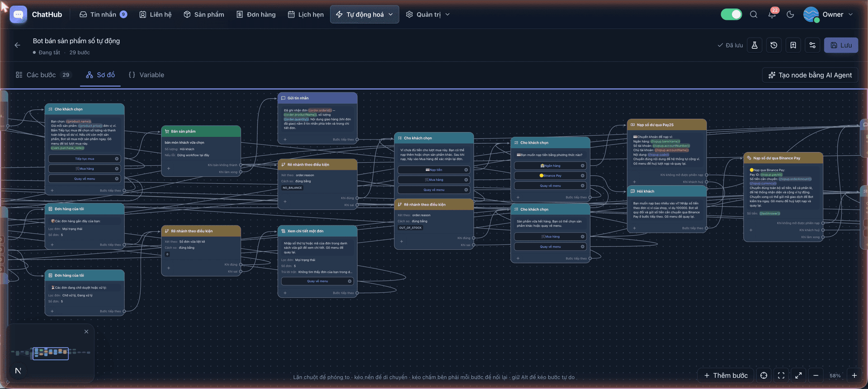Open the Tin nhắn menu
The height and width of the screenshot is (389, 868).
point(103,14)
